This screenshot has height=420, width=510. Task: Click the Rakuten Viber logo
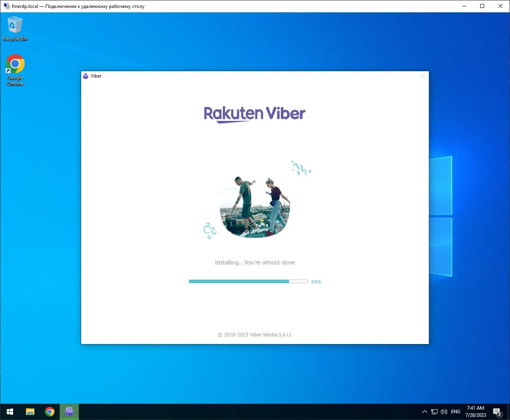coord(255,114)
